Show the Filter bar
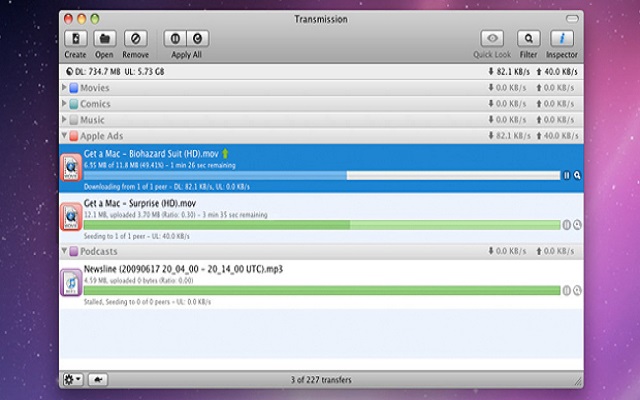 529,39
